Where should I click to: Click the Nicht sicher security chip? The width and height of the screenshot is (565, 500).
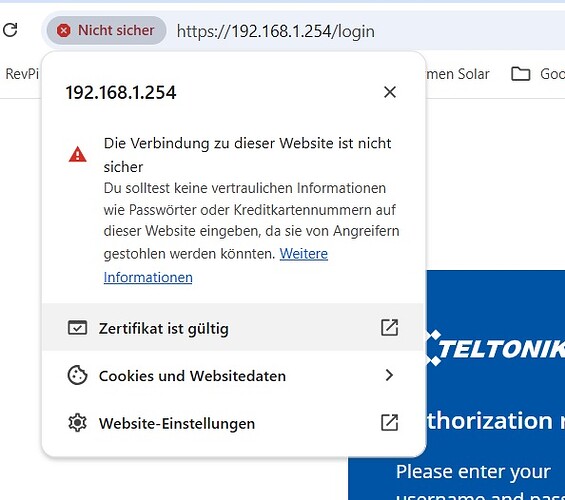pos(107,31)
